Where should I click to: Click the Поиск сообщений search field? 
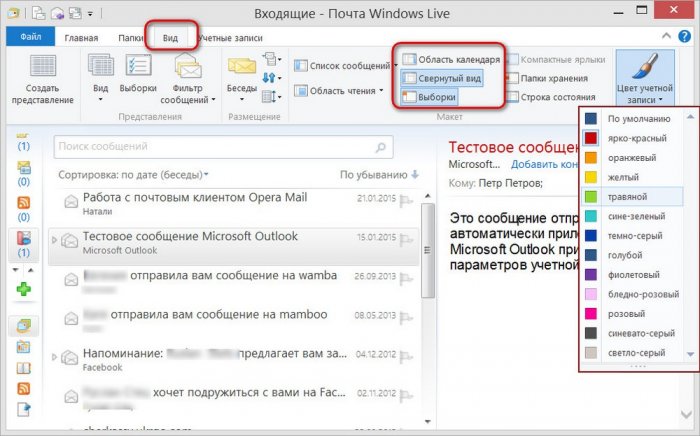(x=223, y=147)
